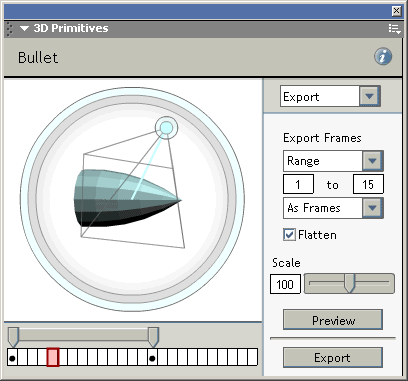Click the Scale value field showing 100
This screenshot has width=408, height=381.
pyautogui.click(x=285, y=284)
